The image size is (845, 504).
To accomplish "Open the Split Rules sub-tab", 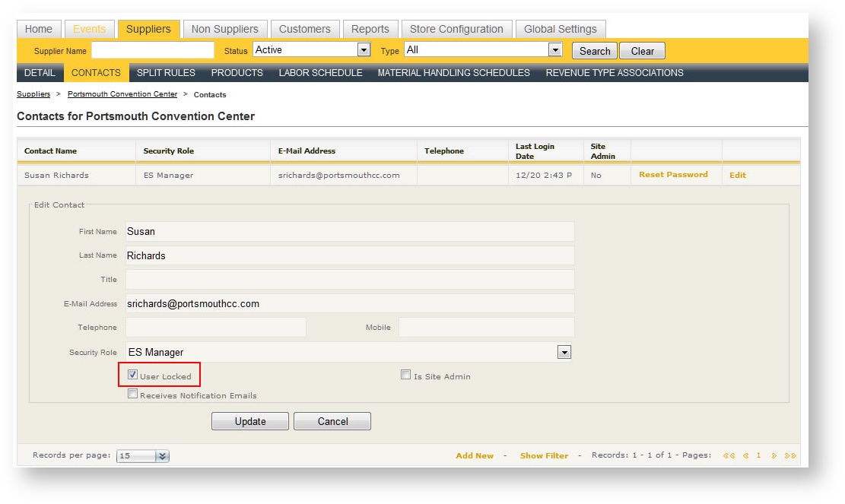I will (x=166, y=73).
